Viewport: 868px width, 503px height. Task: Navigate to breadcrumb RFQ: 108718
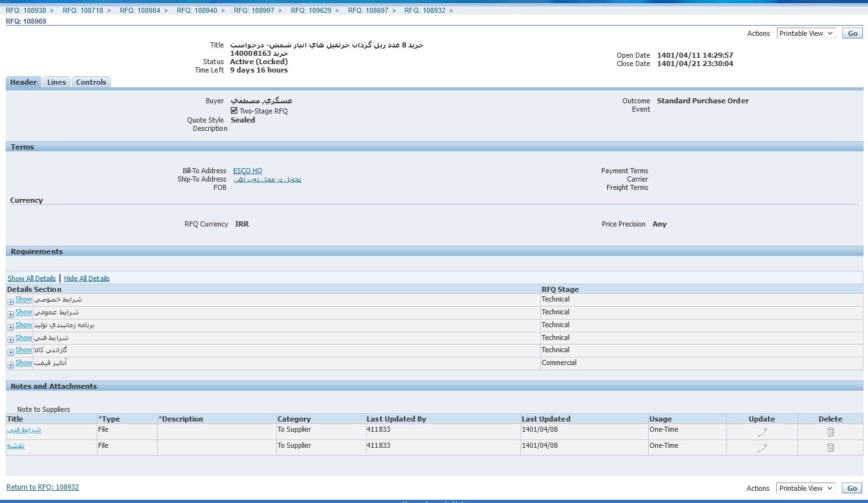tap(83, 10)
